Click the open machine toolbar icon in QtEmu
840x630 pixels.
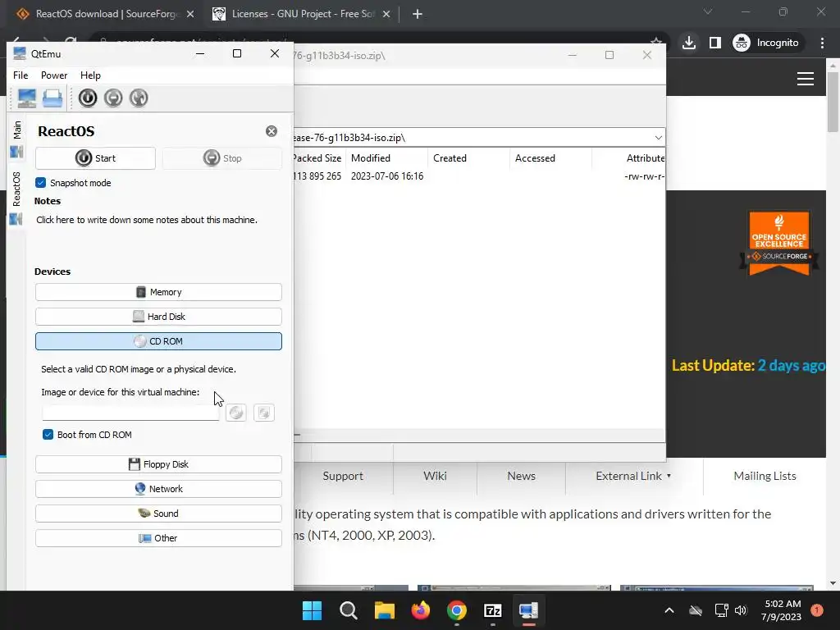[52, 98]
